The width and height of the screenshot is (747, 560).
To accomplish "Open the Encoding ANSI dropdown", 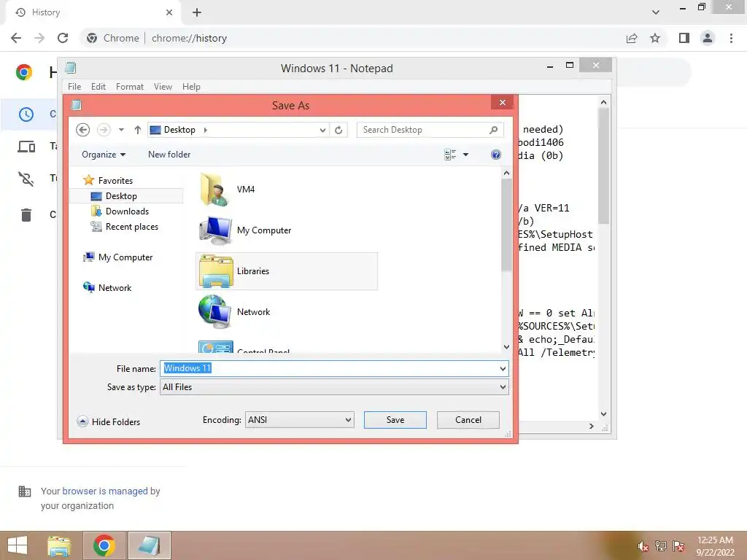I will [x=299, y=420].
